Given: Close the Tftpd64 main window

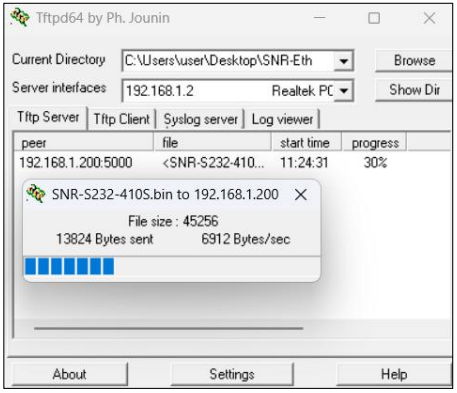Looking at the screenshot, I should [x=429, y=18].
